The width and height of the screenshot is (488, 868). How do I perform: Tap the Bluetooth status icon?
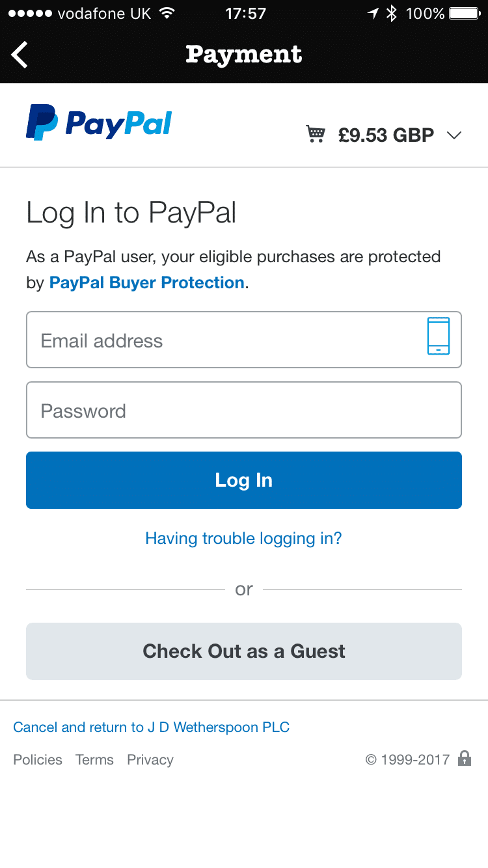[391, 13]
